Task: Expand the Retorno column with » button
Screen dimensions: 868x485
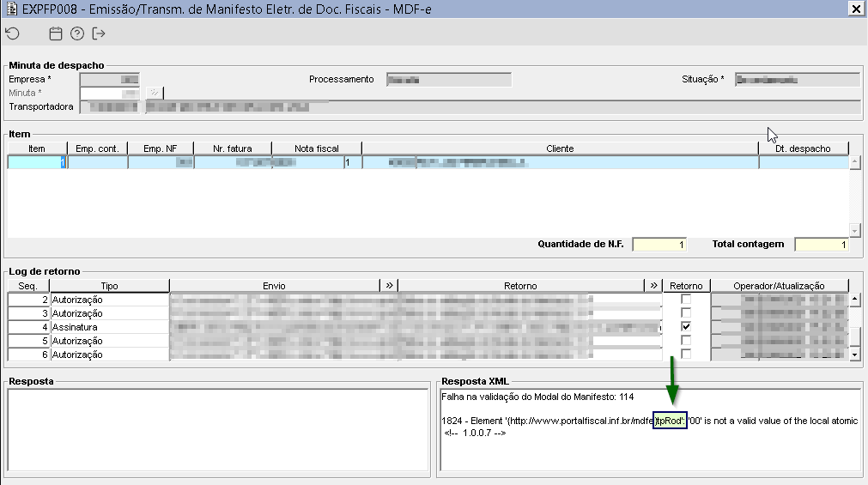Action: tap(653, 286)
